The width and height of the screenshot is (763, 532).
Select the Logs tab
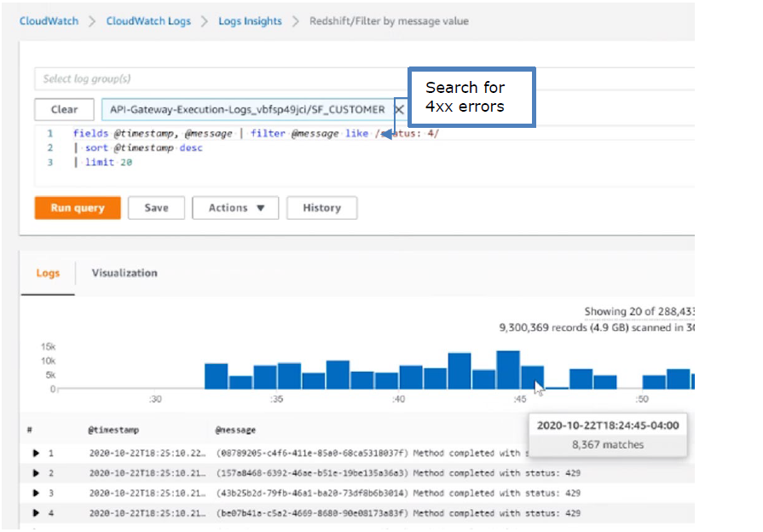click(x=48, y=273)
